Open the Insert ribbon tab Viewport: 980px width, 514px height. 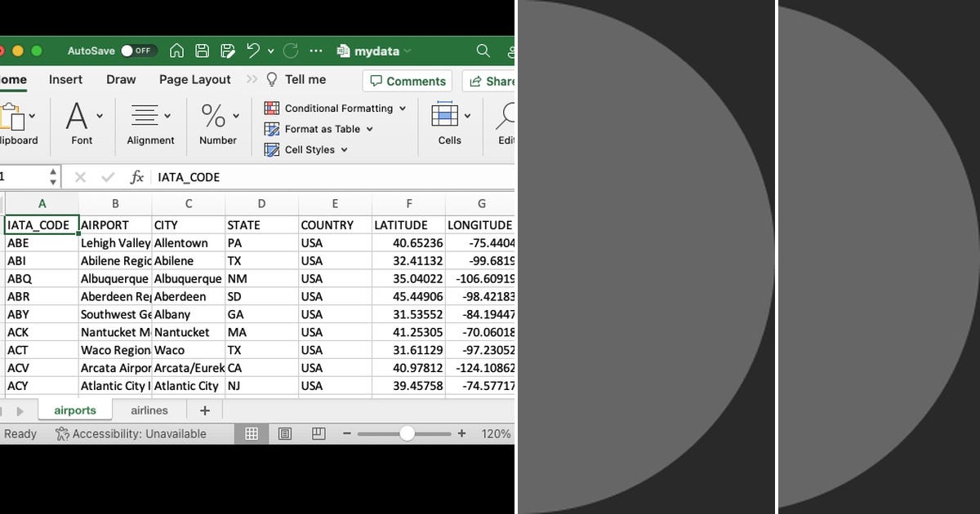(x=65, y=79)
